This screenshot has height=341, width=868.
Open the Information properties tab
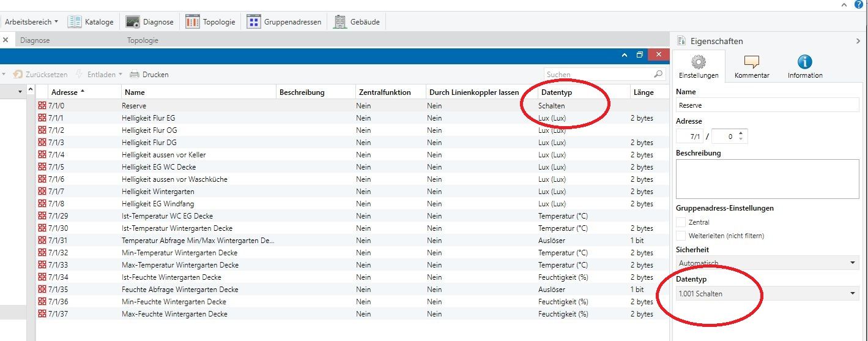tap(805, 66)
